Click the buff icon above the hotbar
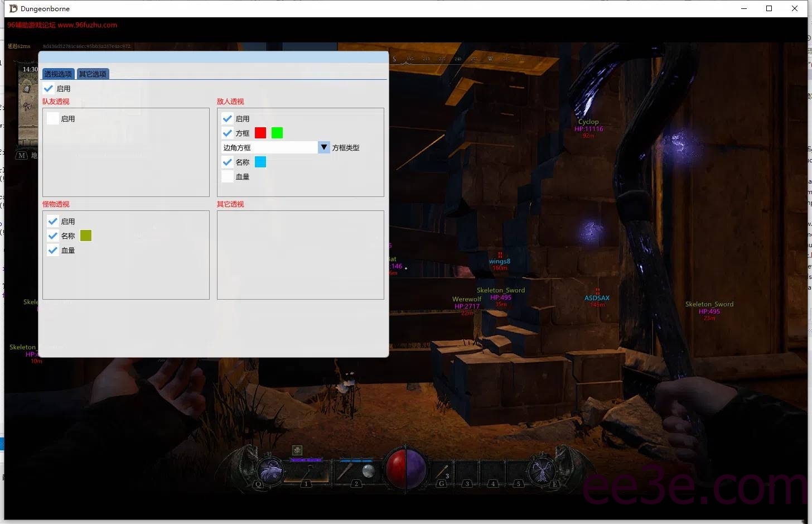The height and width of the screenshot is (524, 812). click(x=297, y=450)
